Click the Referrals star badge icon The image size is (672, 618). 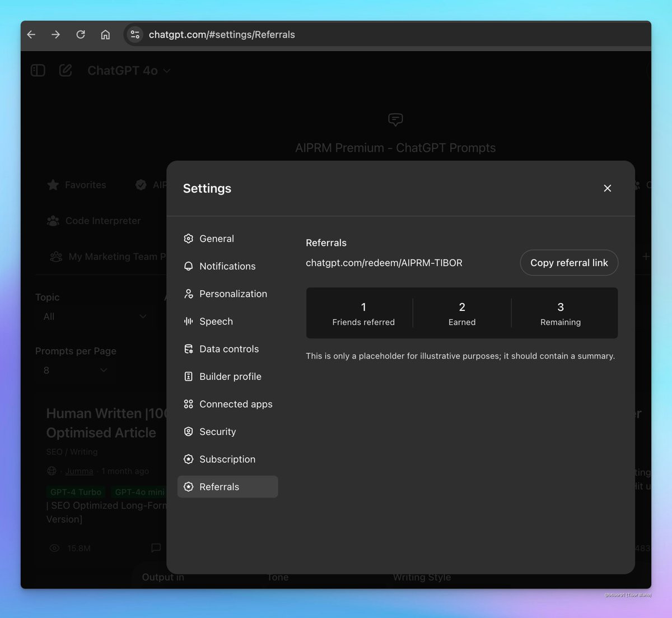pos(189,487)
